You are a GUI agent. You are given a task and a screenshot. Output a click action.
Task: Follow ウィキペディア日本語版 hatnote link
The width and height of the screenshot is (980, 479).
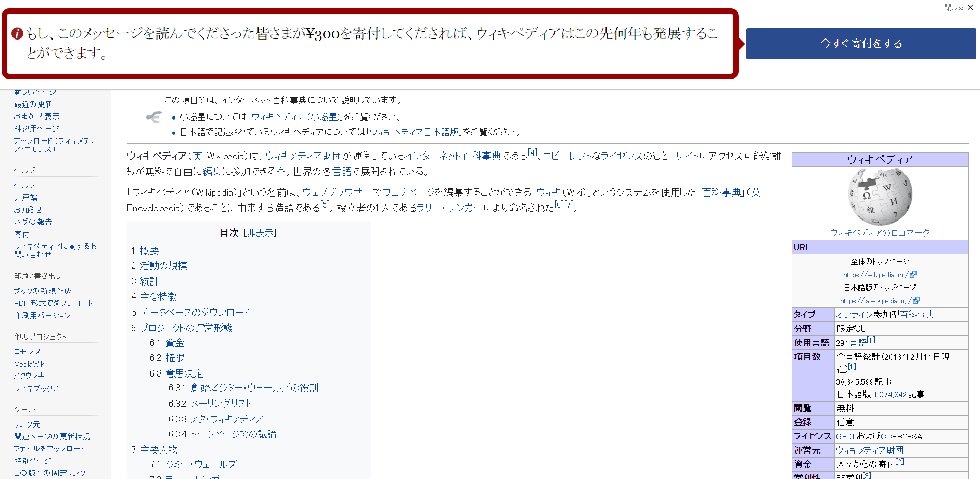(x=415, y=132)
